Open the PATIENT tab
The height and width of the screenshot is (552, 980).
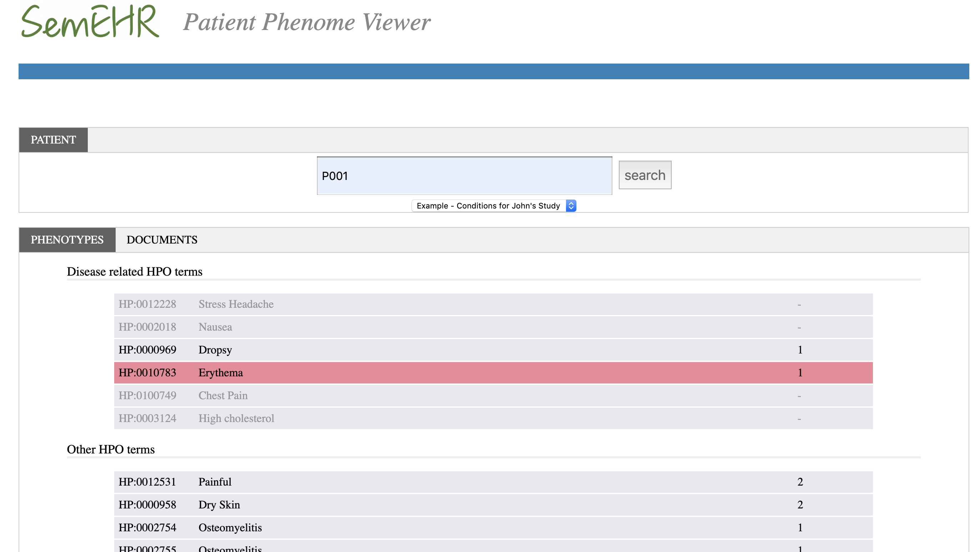[x=53, y=140]
